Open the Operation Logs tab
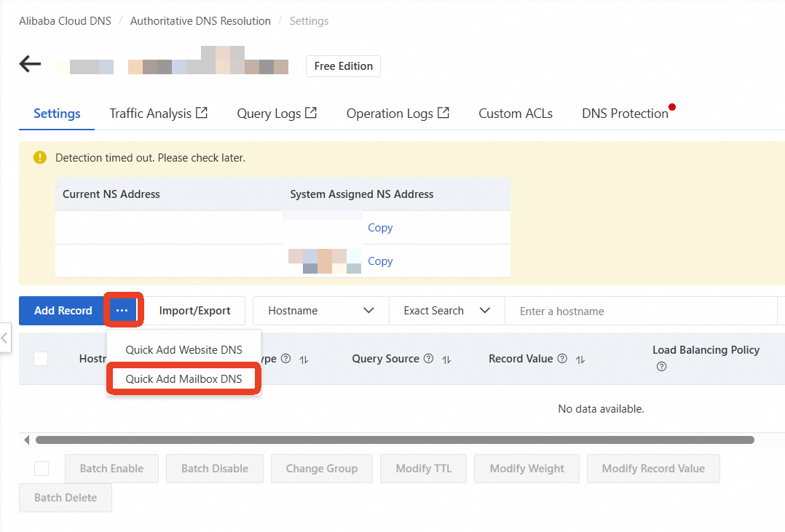Viewport: 785px width, 532px height. pyautogui.click(x=398, y=114)
